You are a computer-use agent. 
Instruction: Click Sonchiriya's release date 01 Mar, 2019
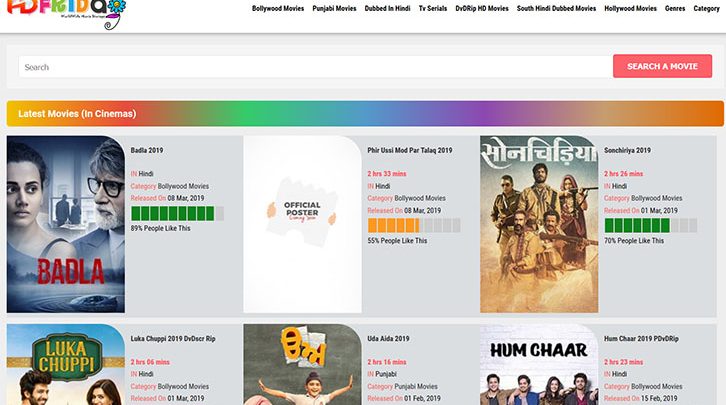point(659,211)
